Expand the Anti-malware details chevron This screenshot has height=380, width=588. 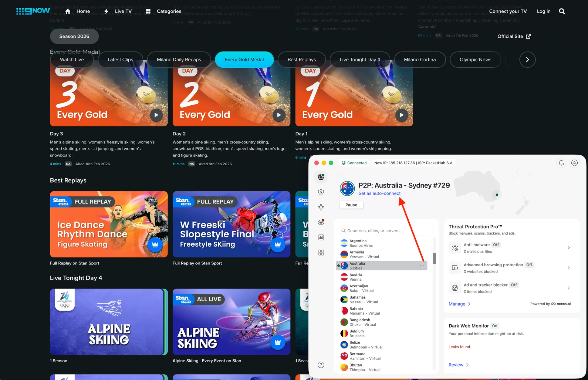569,248
